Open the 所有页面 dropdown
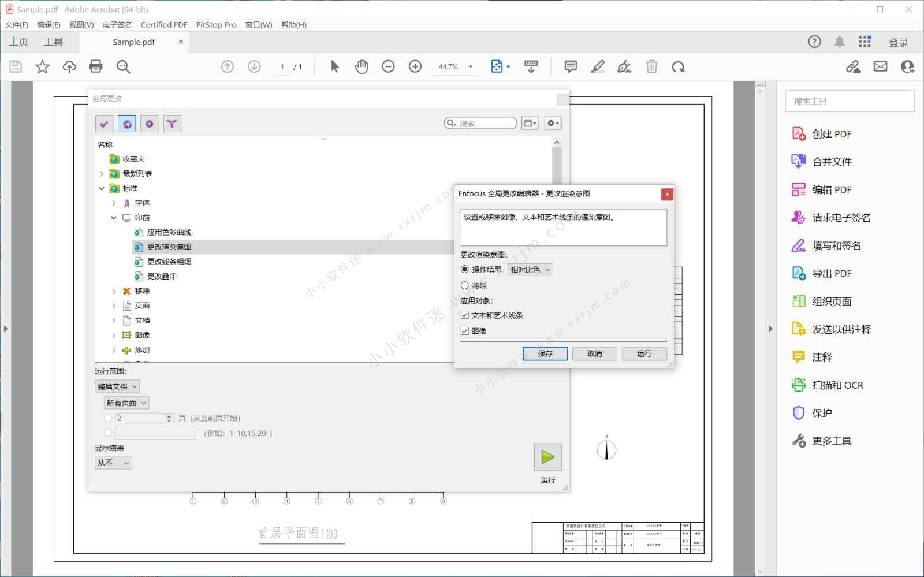 pyautogui.click(x=126, y=403)
